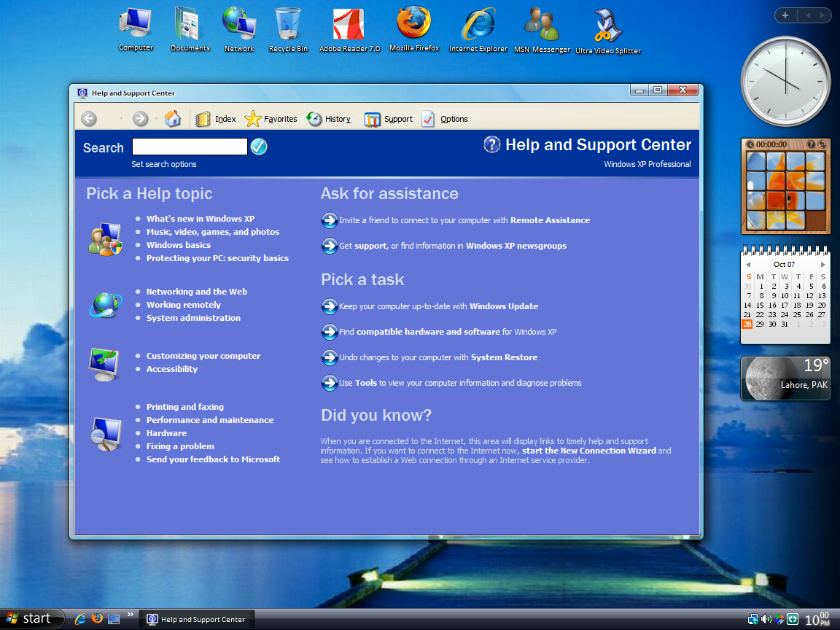The image size is (840, 630).
Task: Go forward in Help and Support Center
Action: (140, 118)
